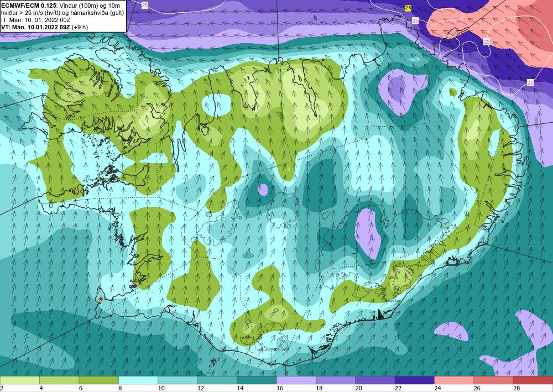
Task: Click the "(+9 h)" forecast offset text
Action: 80,27
